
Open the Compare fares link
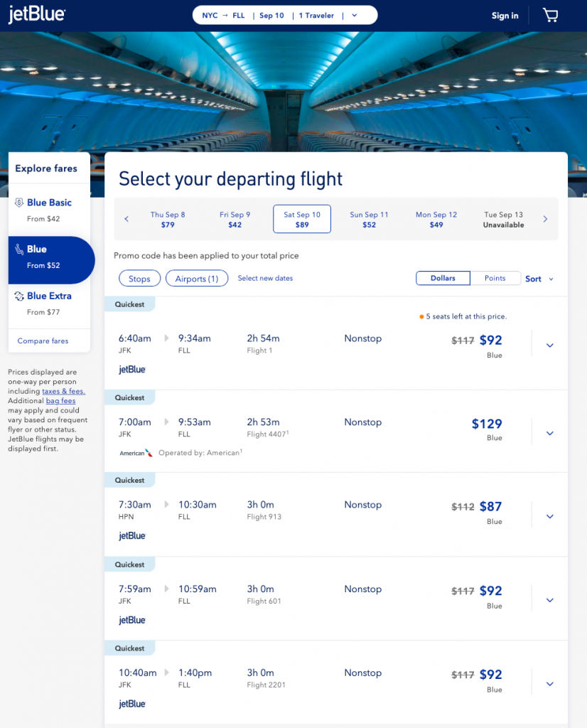coord(43,341)
